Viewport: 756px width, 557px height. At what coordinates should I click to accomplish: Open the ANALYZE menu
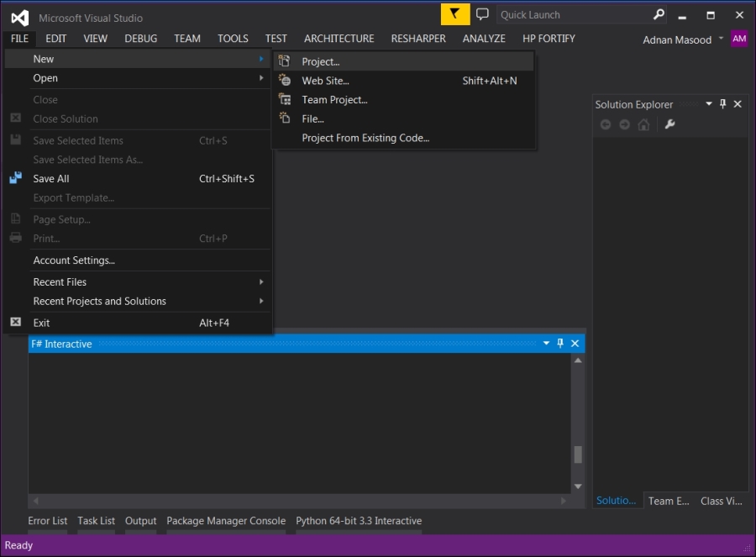(484, 39)
